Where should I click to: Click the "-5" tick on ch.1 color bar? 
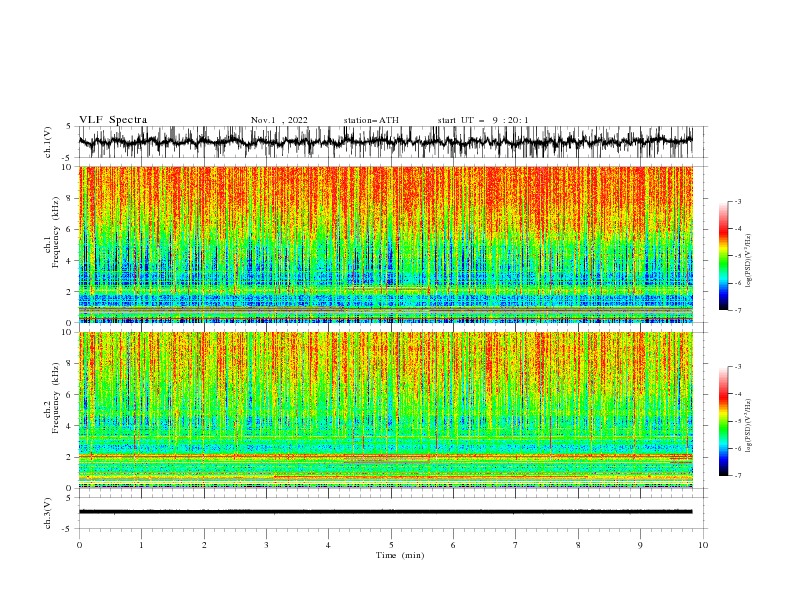click(737, 256)
